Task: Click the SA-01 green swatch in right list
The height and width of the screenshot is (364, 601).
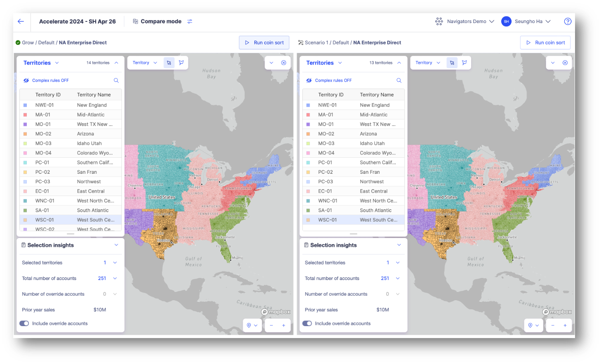Action: [308, 210]
